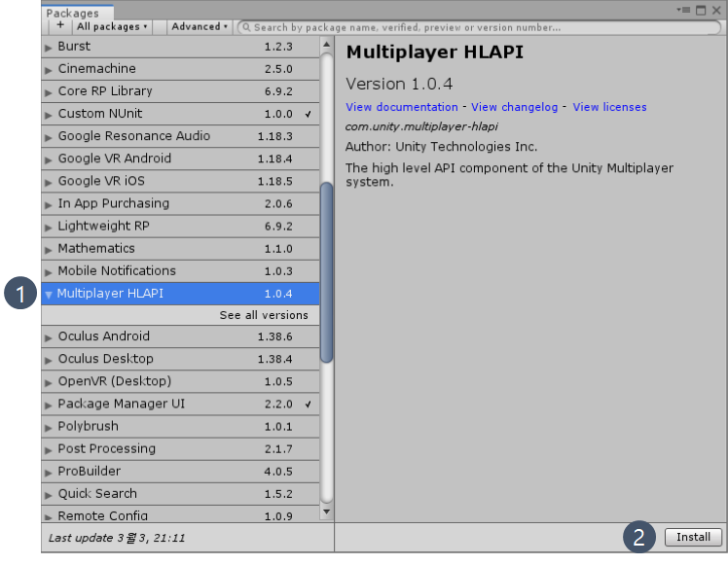Click See all versions link
Viewport: 728px width, 565px height.
[x=264, y=315]
